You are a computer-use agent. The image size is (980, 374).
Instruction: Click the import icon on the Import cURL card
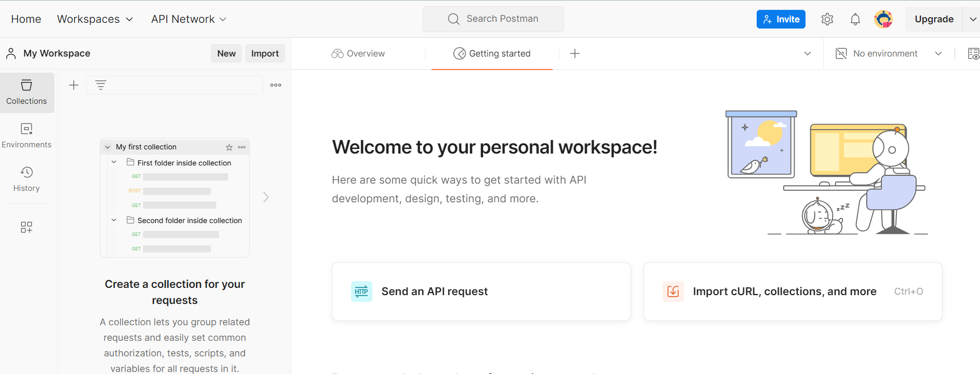click(x=673, y=292)
